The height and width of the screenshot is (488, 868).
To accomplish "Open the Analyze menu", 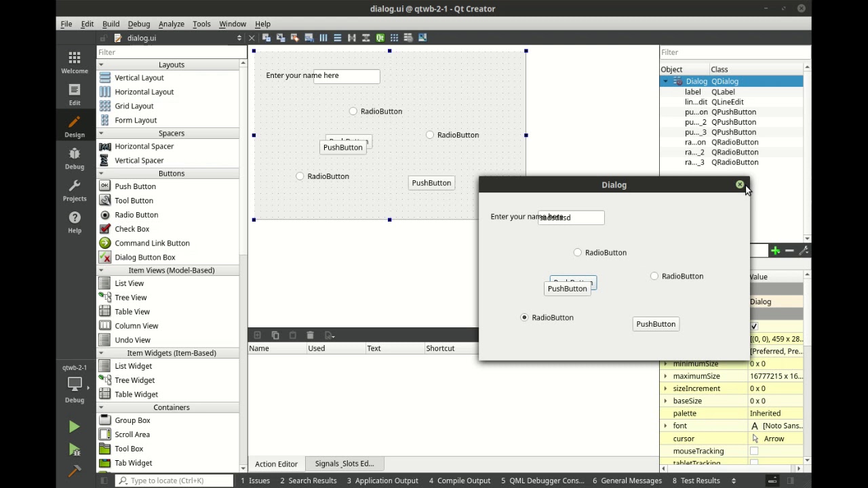I will click(172, 24).
